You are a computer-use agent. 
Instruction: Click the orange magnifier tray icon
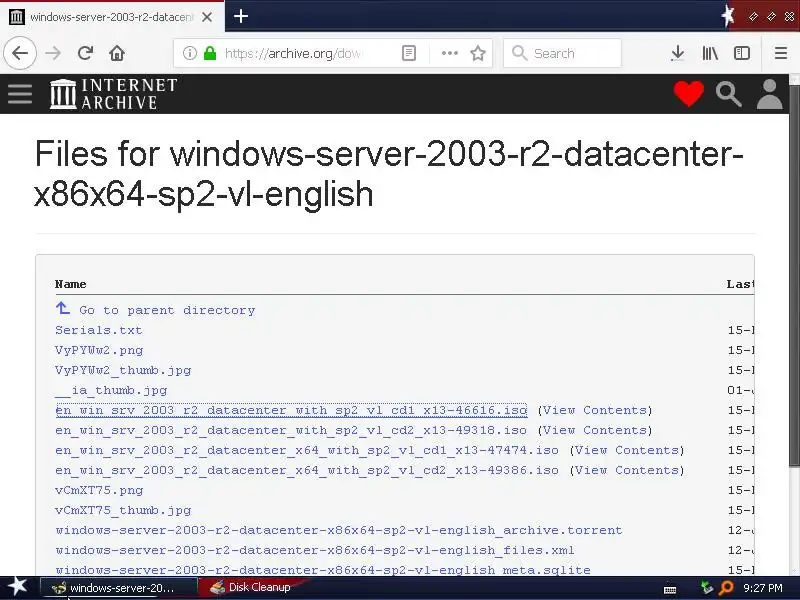725,588
